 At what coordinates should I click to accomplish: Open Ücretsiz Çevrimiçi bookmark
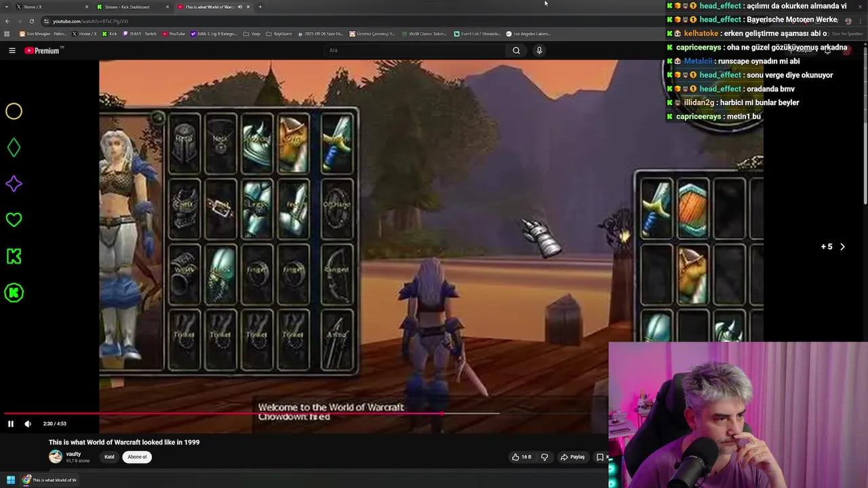(372, 33)
